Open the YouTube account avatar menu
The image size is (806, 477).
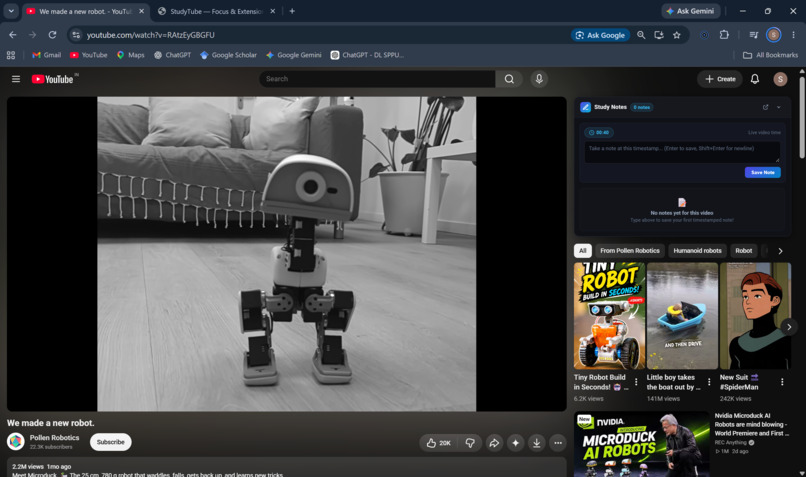point(780,79)
